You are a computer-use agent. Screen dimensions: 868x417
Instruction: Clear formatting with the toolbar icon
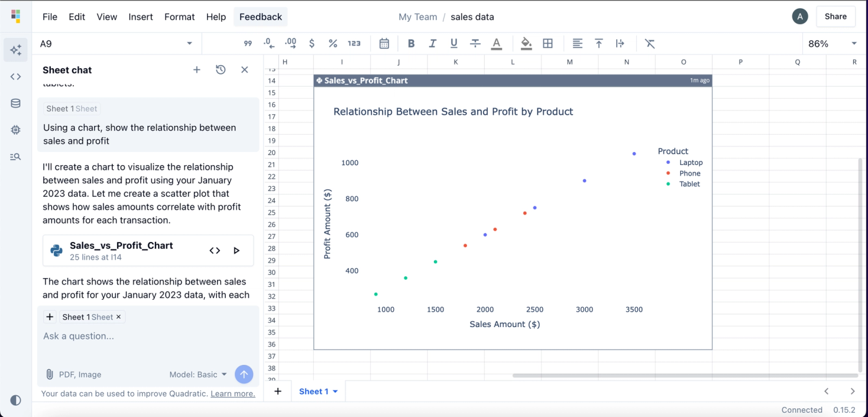click(x=650, y=43)
